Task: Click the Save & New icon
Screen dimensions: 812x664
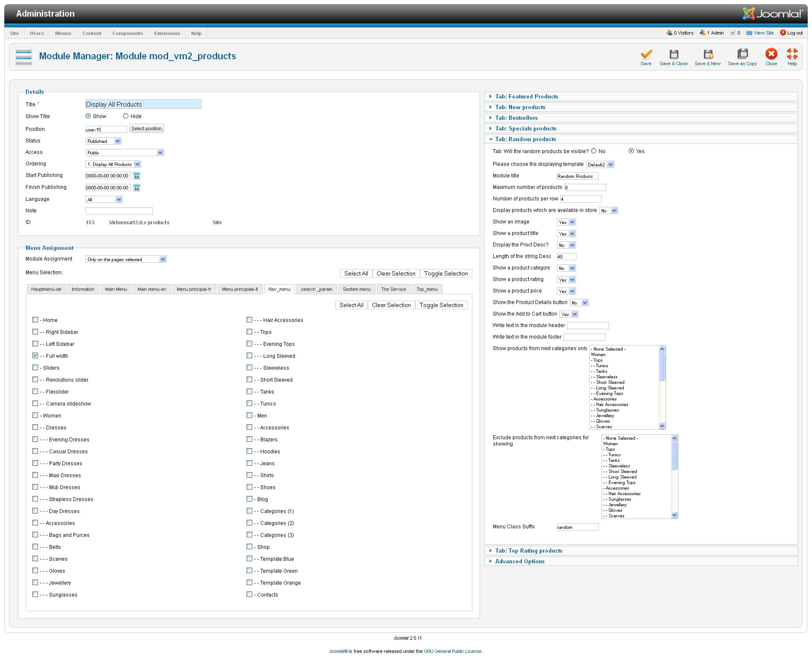Action: (x=707, y=54)
